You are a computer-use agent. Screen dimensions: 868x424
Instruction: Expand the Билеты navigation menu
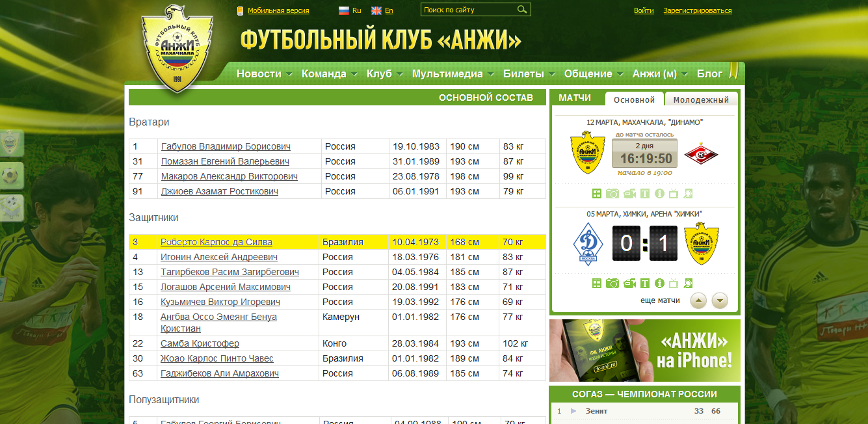coord(529,73)
